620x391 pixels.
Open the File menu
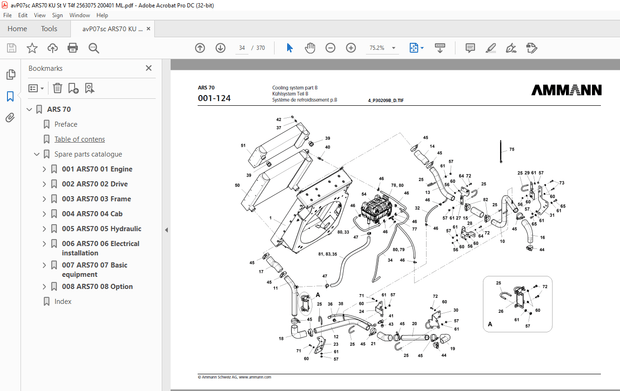click(x=8, y=15)
